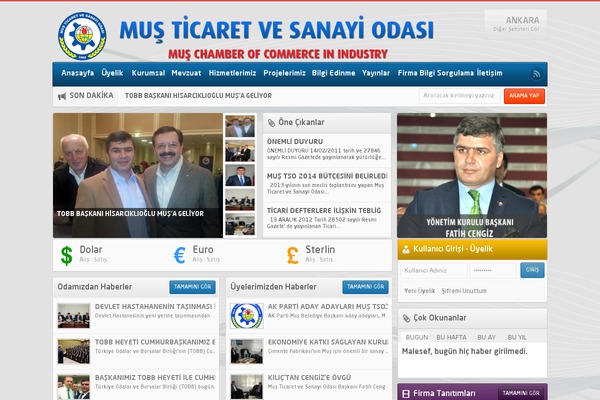Click the search keyword input field

coord(459,96)
